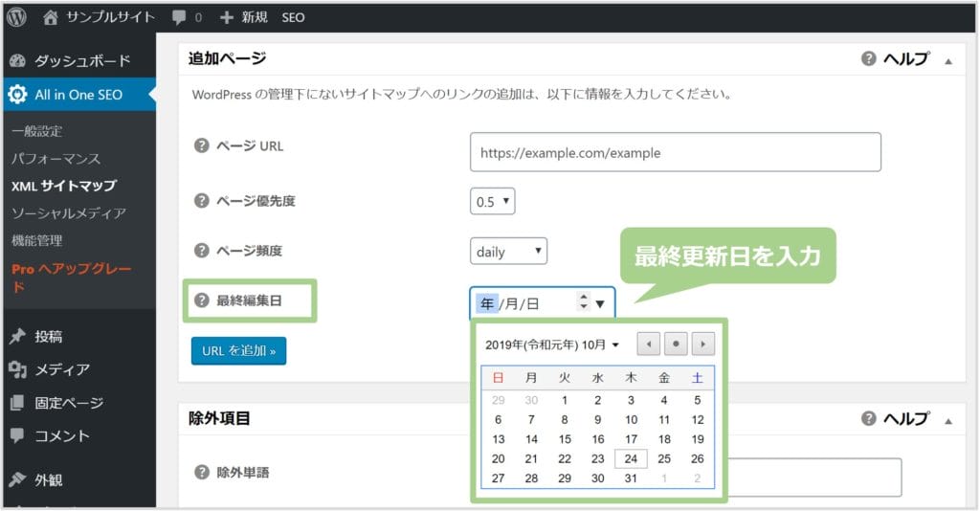The height and width of the screenshot is (511, 980).
Task: Go to next month in calendar
Action: coord(703,344)
